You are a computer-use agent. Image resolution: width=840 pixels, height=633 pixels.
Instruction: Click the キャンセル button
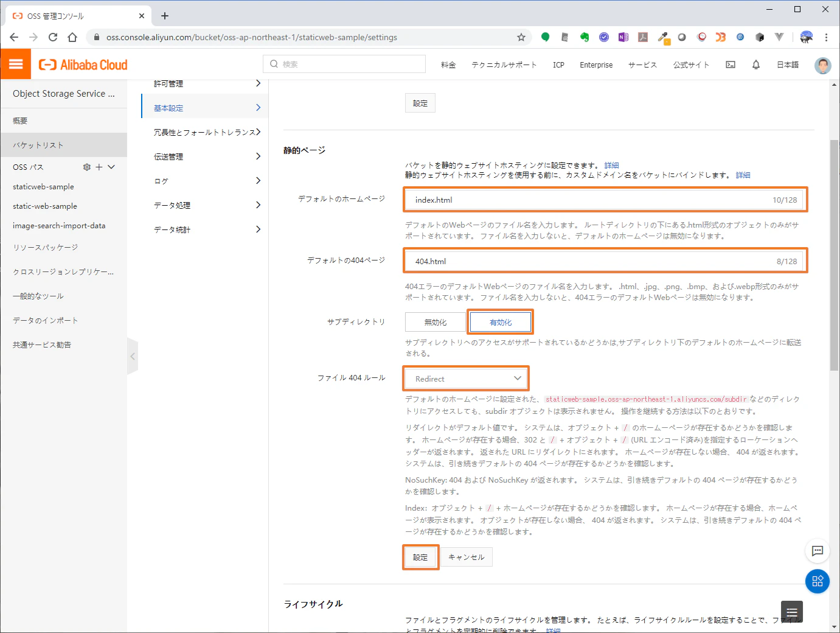pyautogui.click(x=467, y=557)
